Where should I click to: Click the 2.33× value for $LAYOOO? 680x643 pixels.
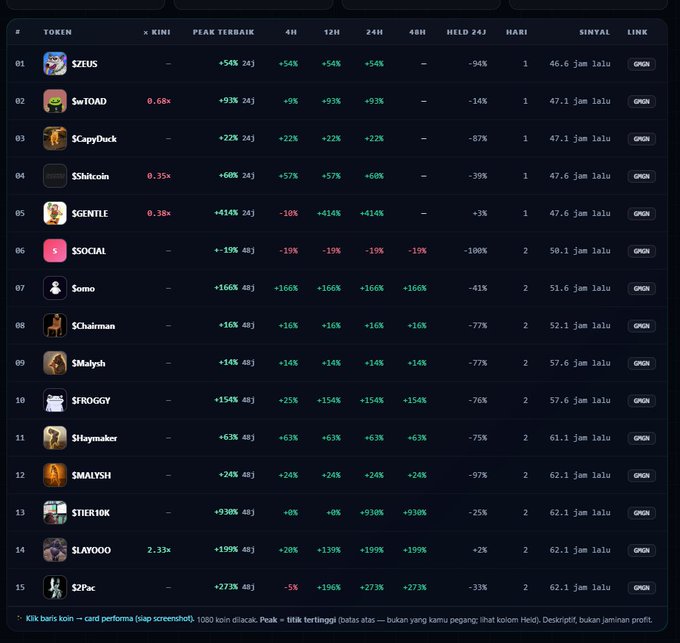pos(159,550)
